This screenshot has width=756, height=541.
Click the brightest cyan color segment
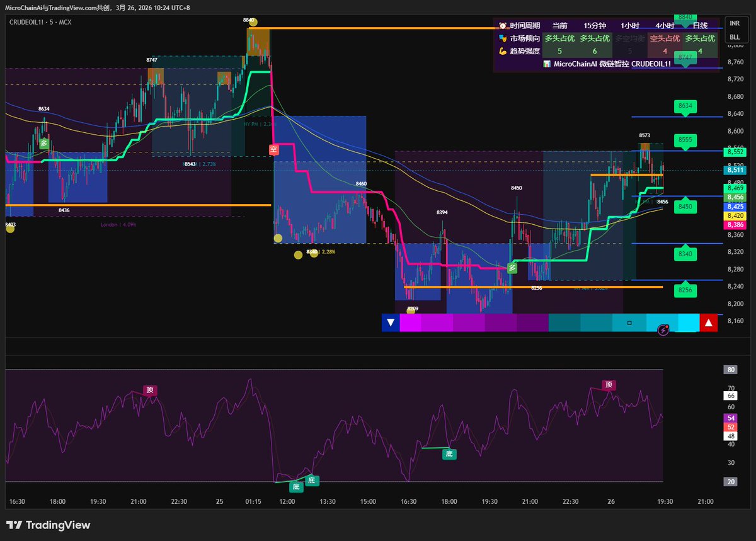(x=689, y=323)
